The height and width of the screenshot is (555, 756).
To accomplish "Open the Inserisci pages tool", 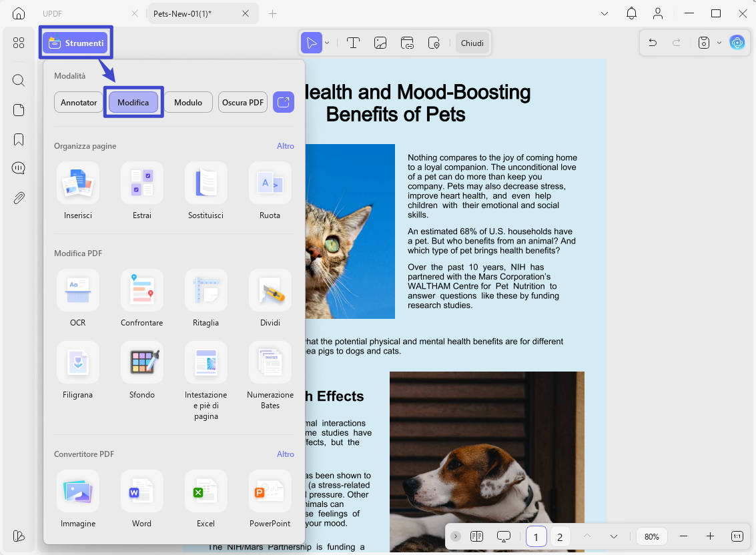I will click(x=77, y=191).
